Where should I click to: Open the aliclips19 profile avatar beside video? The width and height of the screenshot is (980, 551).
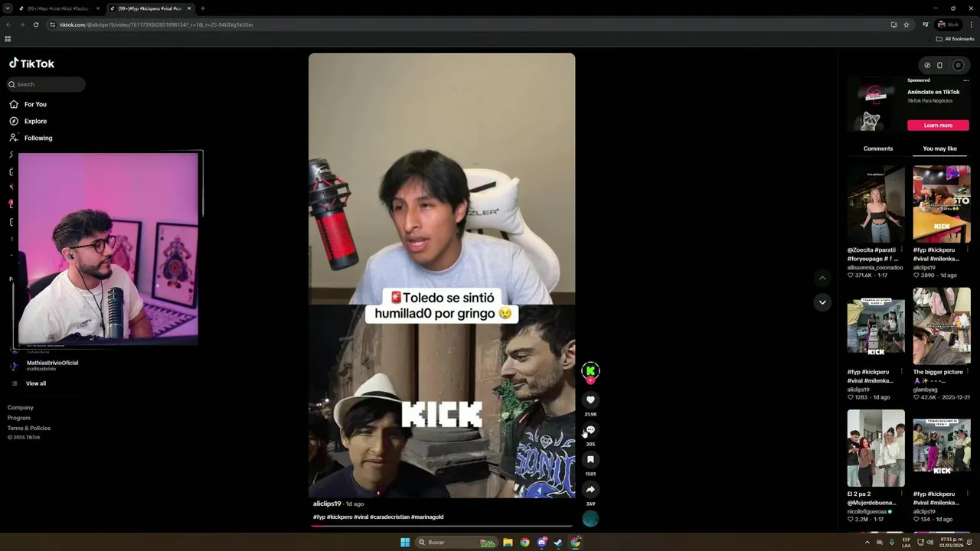point(590,370)
